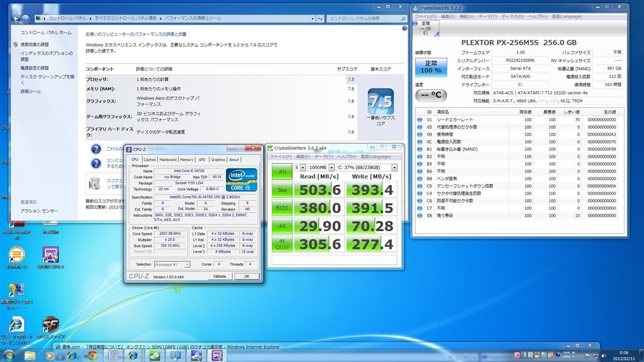Click the purple CPU-Z taskbar icon
This screenshot has width=644, height=362.
tap(217, 356)
